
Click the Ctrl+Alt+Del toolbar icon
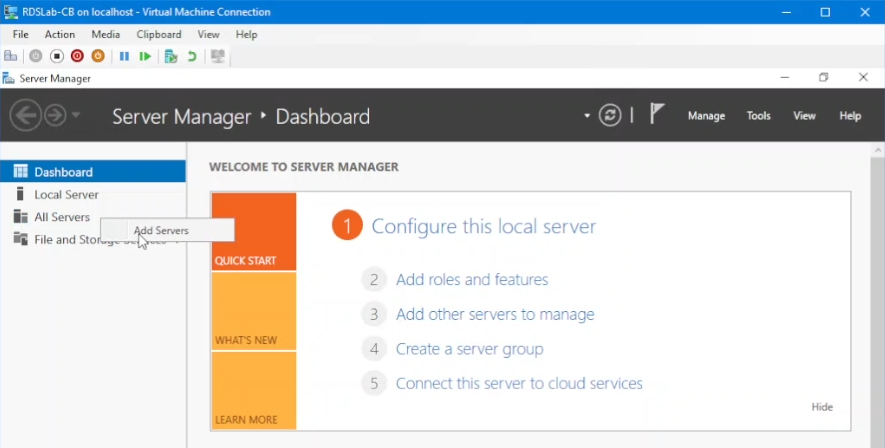(11, 57)
